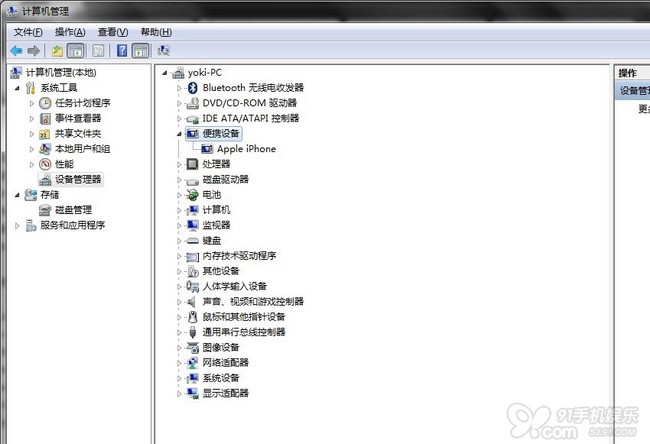Open the 帮助(H) menu
The image size is (650, 444).
(x=156, y=32)
